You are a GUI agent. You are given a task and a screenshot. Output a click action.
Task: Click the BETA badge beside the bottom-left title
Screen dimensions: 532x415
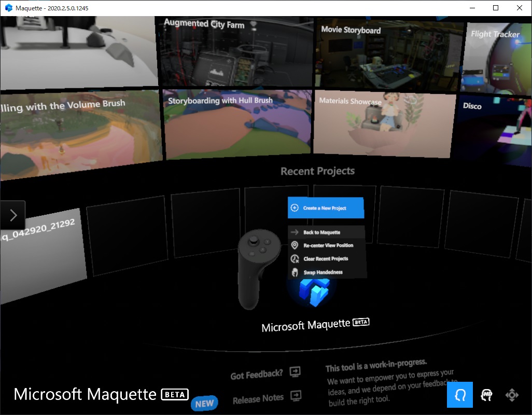click(x=175, y=394)
